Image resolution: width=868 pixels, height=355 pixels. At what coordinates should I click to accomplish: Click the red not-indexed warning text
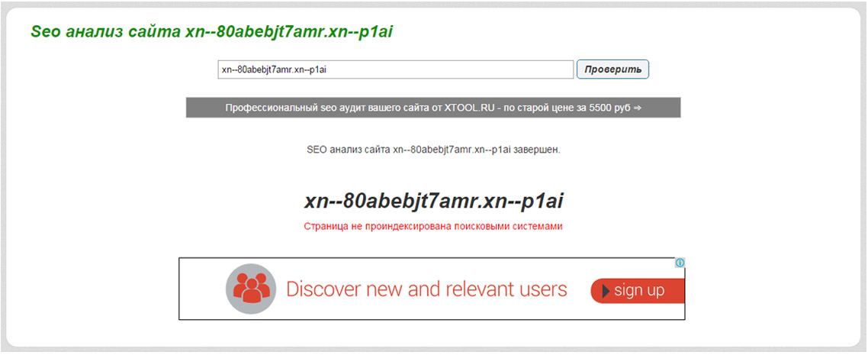click(433, 227)
